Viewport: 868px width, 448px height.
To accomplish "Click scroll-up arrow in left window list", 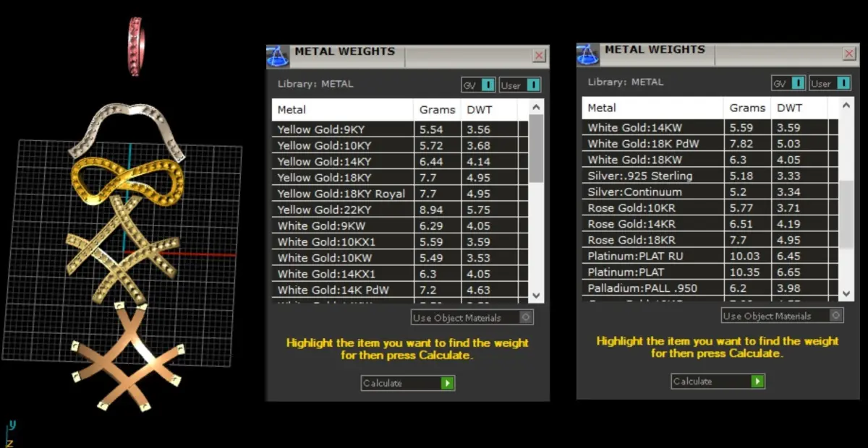I will [x=536, y=107].
